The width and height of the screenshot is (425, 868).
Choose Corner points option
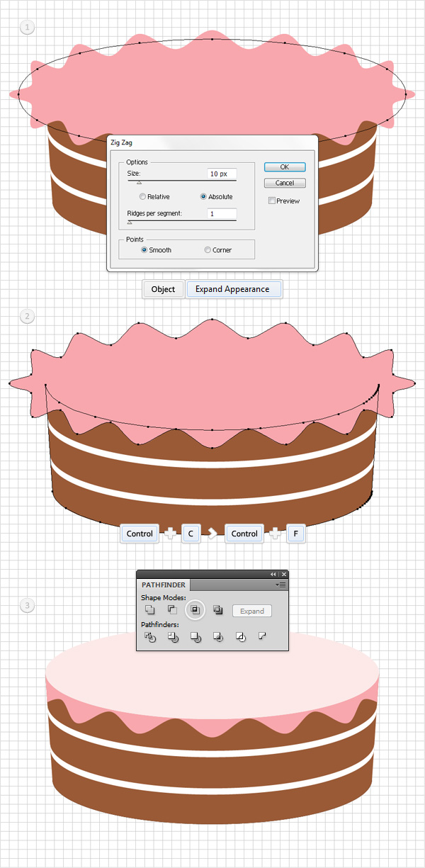click(x=208, y=250)
